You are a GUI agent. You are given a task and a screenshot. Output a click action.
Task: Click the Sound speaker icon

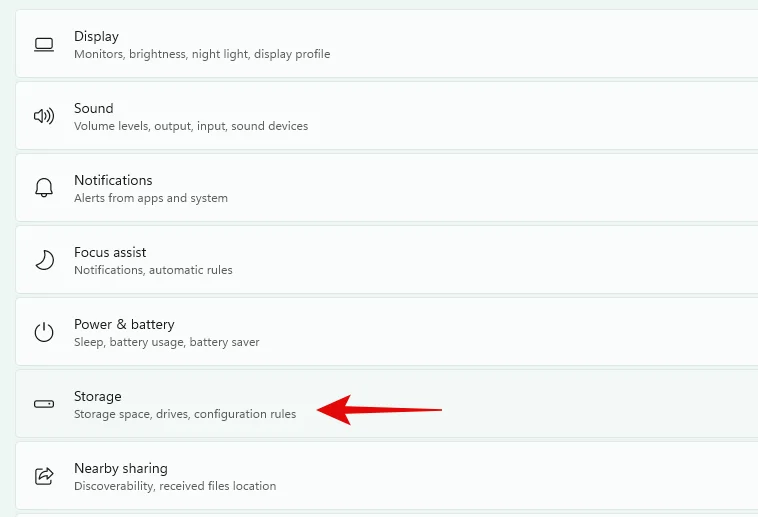coord(44,116)
